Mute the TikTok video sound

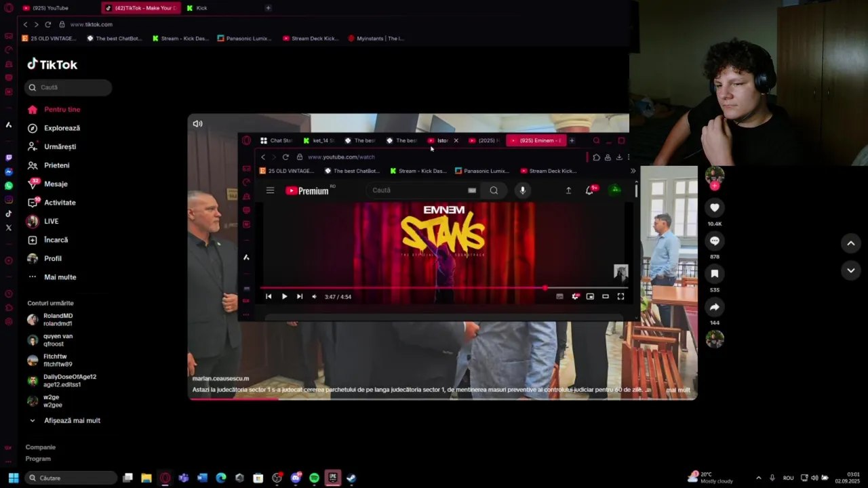point(197,123)
